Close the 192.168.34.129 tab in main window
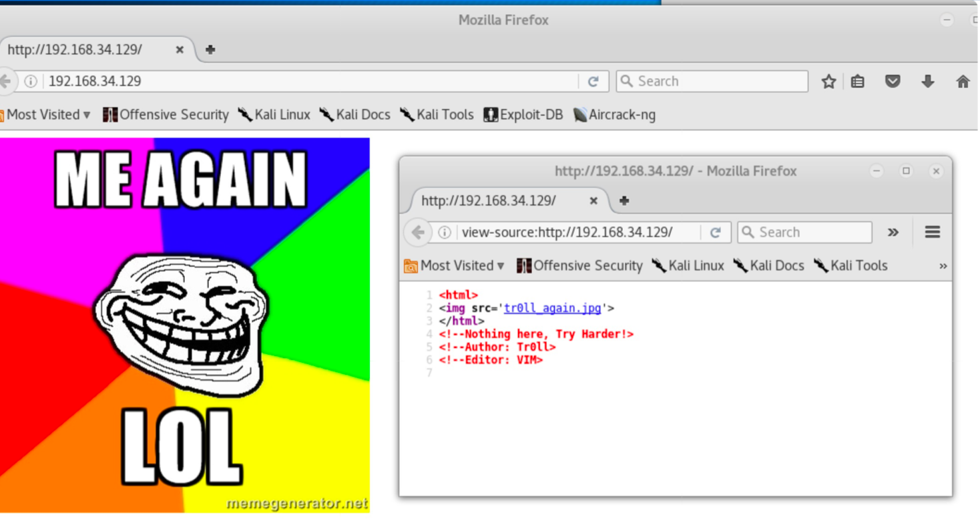 click(180, 49)
